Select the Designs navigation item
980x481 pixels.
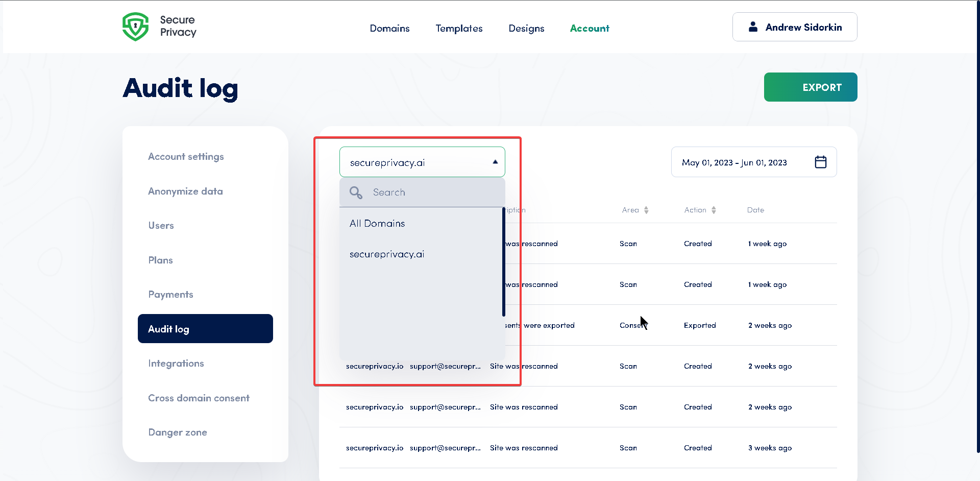pos(526,29)
